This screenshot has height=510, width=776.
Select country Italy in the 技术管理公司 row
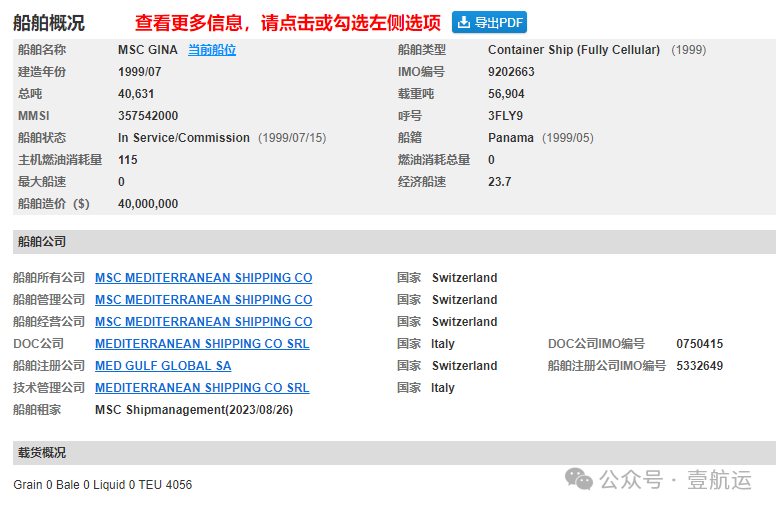point(442,388)
